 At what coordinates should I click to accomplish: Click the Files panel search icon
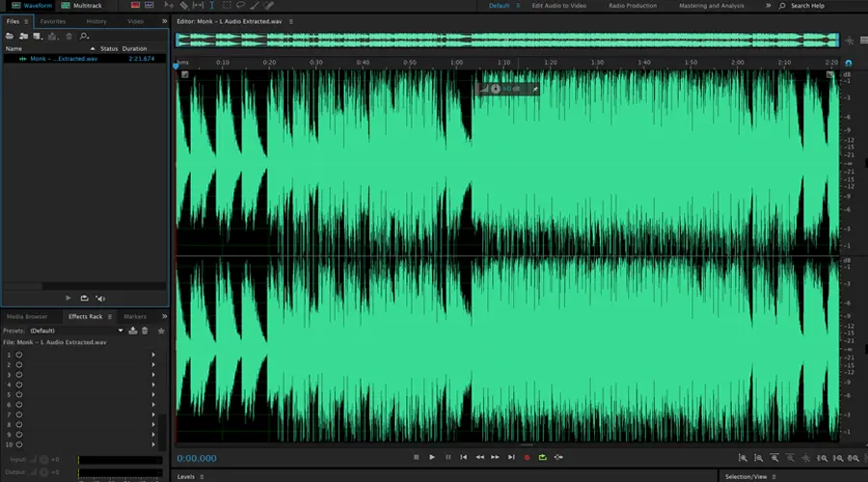pos(84,36)
